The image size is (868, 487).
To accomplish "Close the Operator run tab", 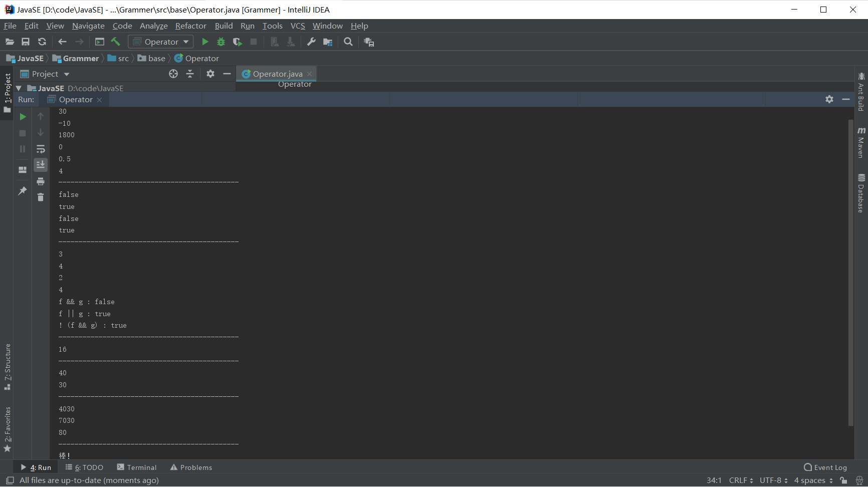I will pos(100,100).
